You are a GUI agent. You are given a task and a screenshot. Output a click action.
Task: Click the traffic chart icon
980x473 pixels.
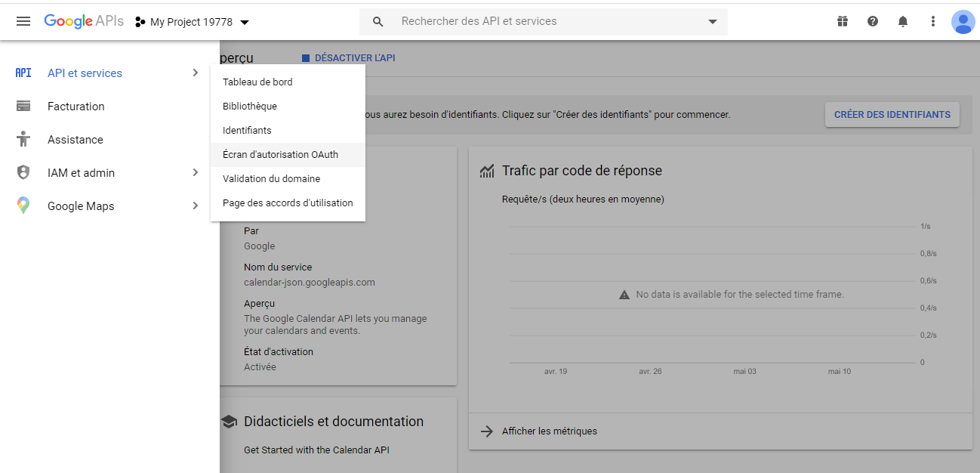487,172
